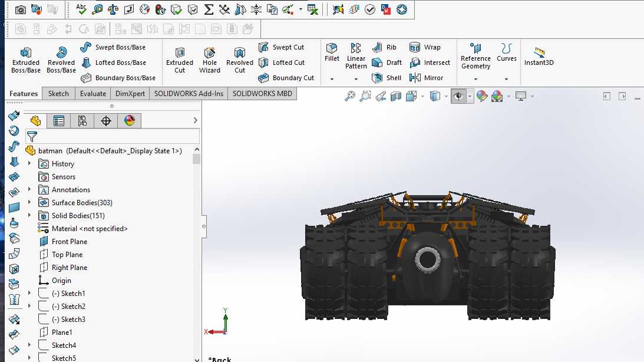The height and width of the screenshot is (362, 644).
Task: Select the Shell feature
Action: 386,78
